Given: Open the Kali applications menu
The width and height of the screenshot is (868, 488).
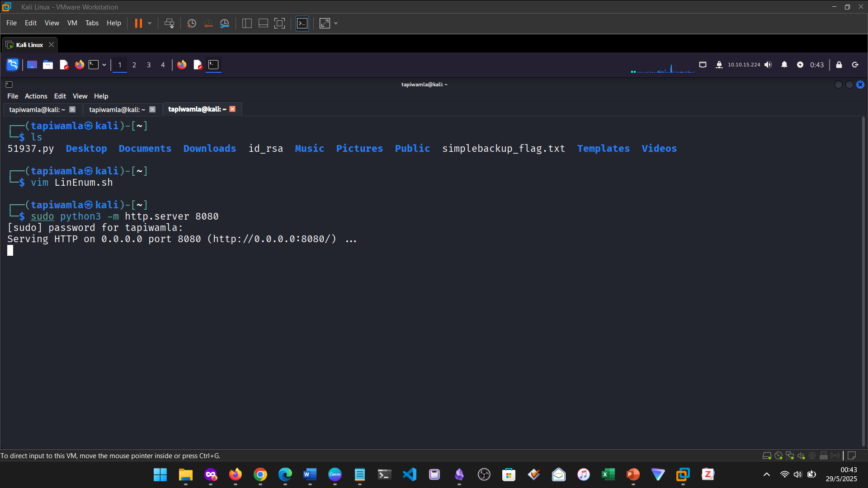Looking at the screenshot, I should point(12,65).
